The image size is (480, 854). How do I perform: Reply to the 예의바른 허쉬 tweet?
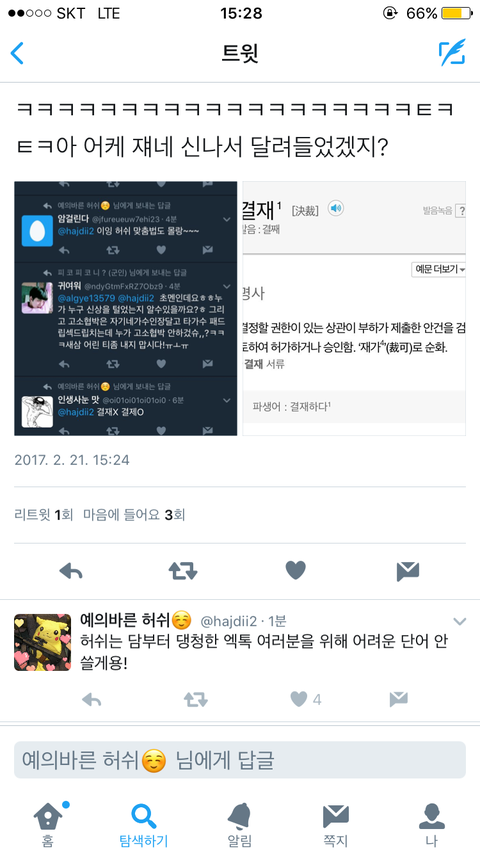coord(91,699)
